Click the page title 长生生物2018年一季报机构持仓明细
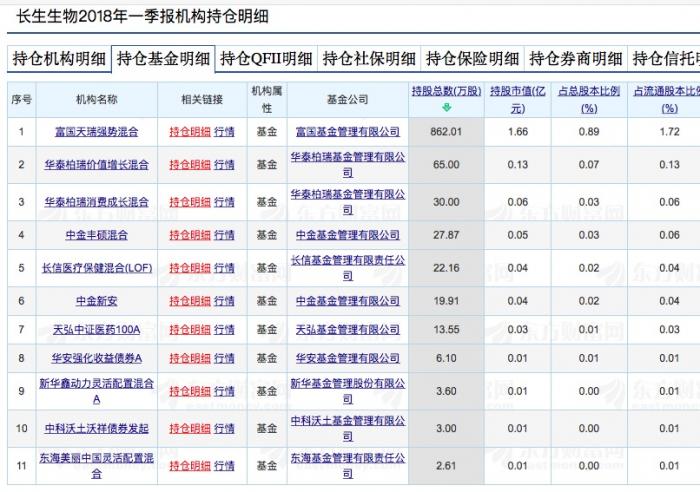Image resolution: width=700 pixels, height=492 pixels. click(x=142, y=17)
